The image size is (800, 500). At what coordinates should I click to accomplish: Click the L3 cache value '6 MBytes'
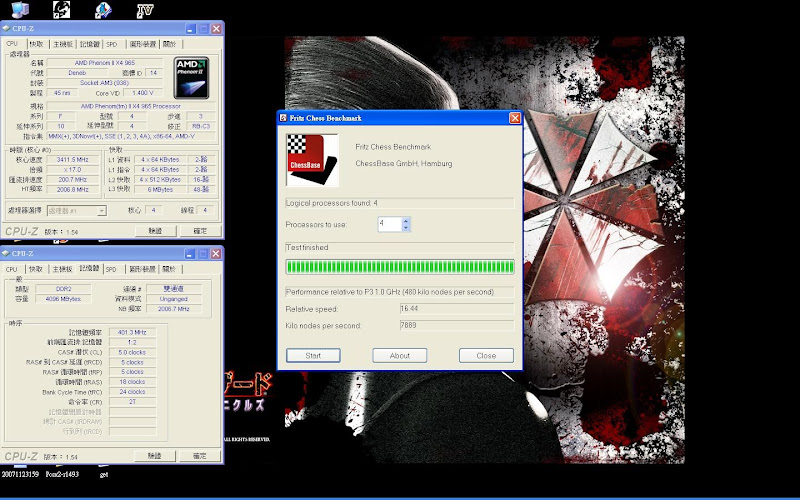coord(160,189)
